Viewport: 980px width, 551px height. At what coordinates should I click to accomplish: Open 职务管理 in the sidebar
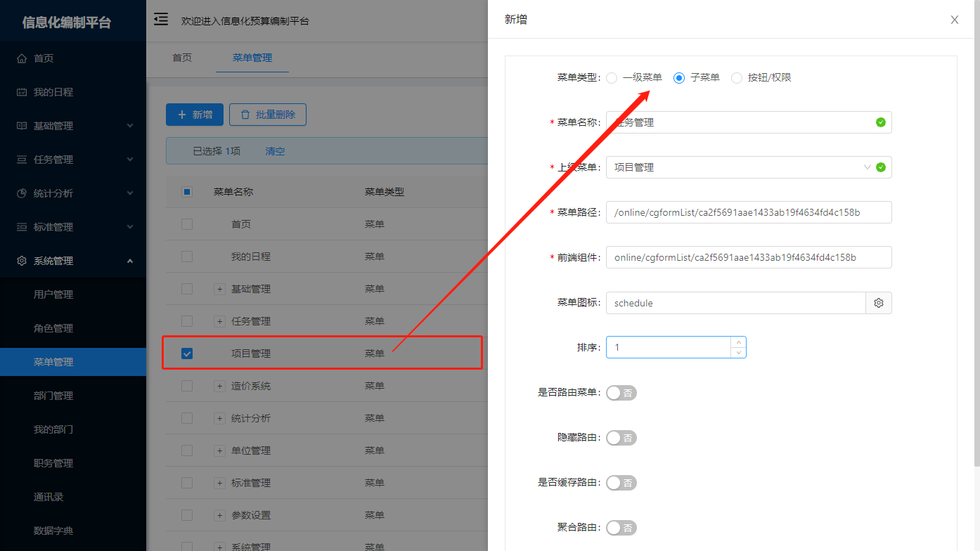coord(73,463)
